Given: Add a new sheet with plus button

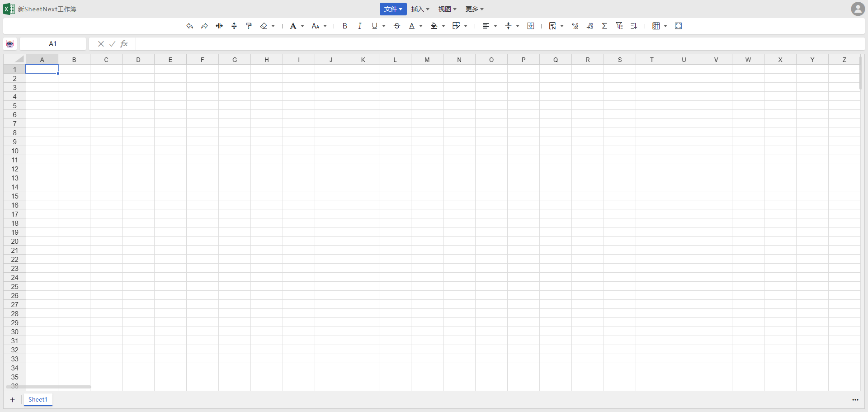Looking at the screenshot, I should (13, 400).
